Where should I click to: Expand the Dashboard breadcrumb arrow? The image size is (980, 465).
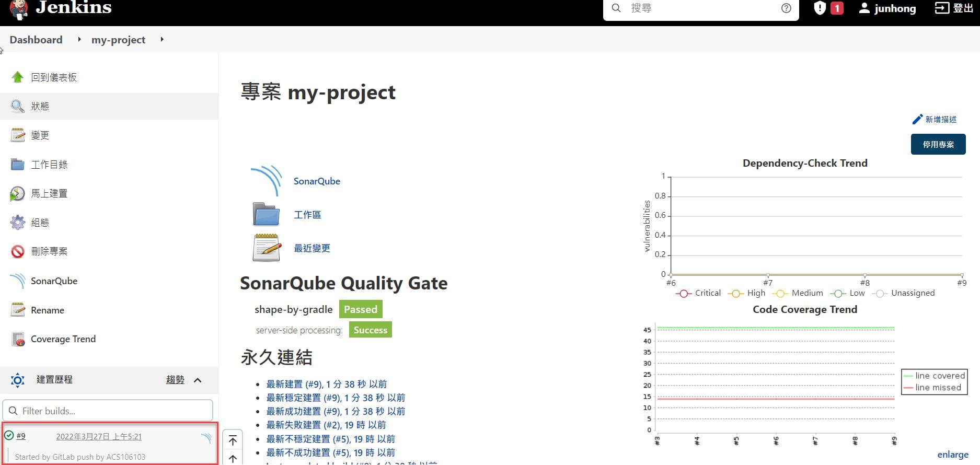[79, 39]
